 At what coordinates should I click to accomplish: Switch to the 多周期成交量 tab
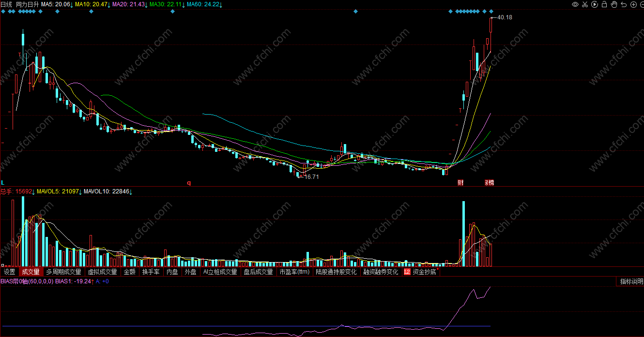(x=64, y=272)
